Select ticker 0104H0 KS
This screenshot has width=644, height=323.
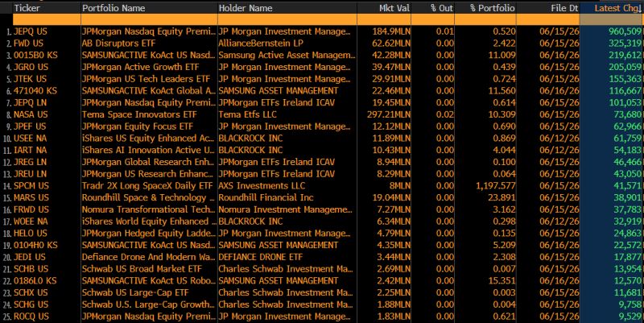tap(35, 246)
